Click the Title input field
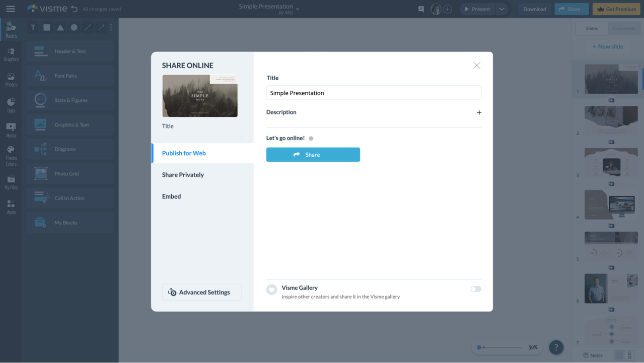 (373, 93)
